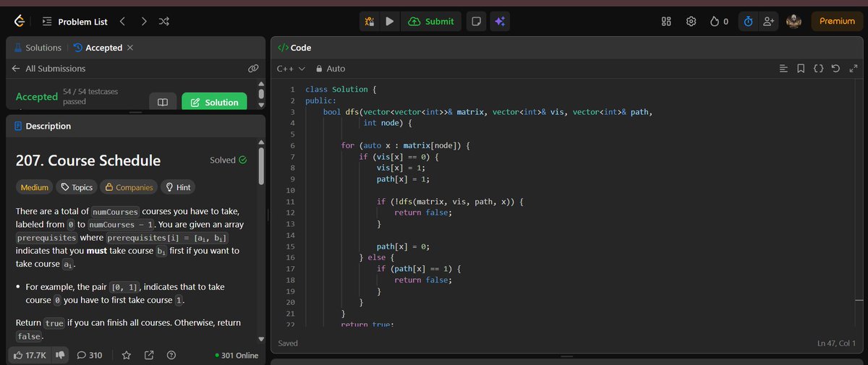Toggle the Auto lock setting
This screenshot has height=365, width=868.
331,69
